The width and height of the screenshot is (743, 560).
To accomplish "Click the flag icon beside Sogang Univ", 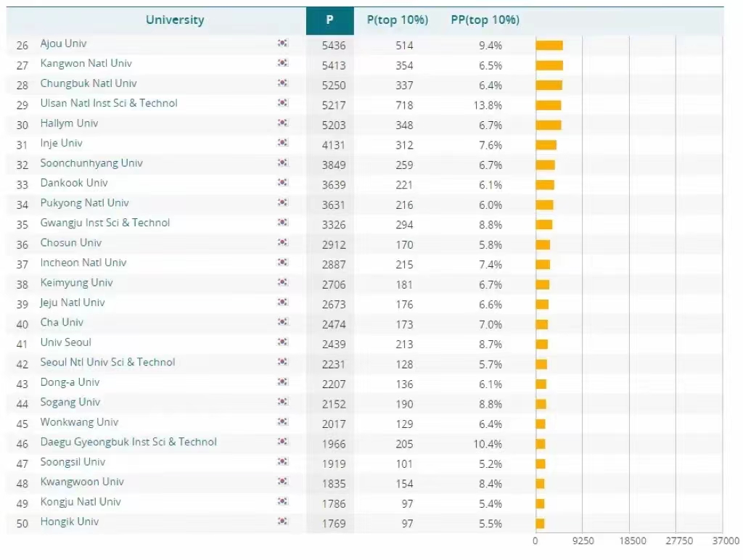I will (x=283, y=401).
